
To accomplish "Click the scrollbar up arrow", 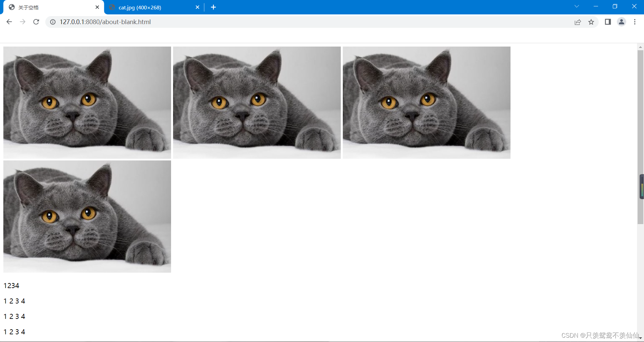I will click(640, 47).
